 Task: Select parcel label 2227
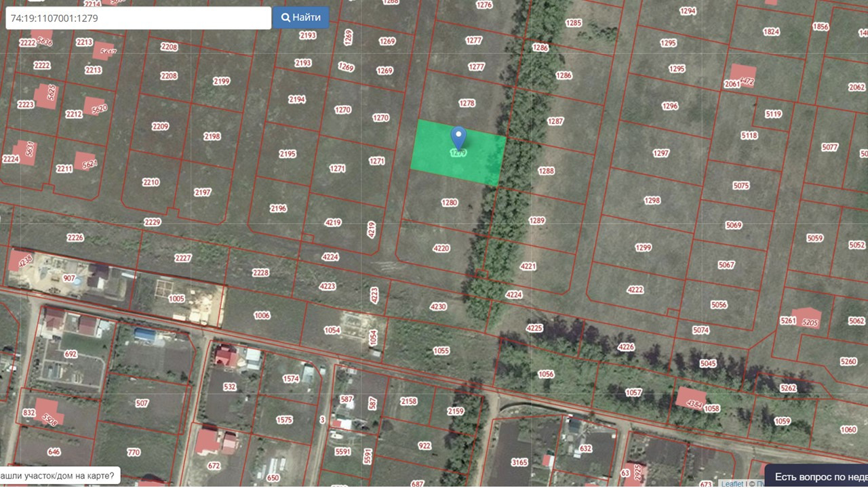pos(183,258)
